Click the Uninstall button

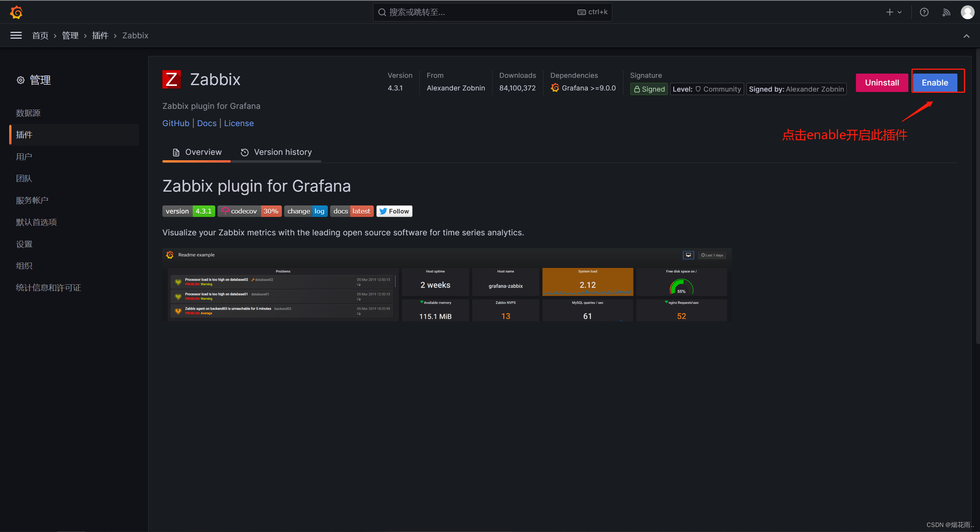pos(882,83)
